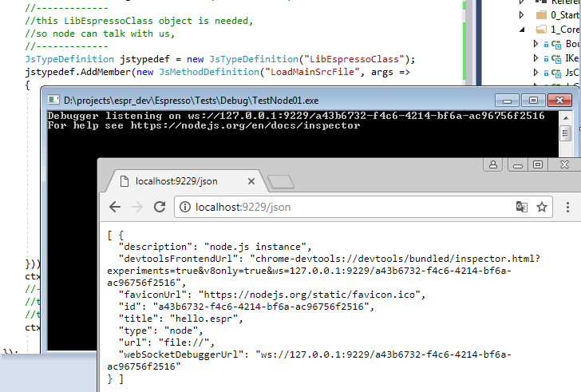Click the translate page icon
Screen dimensions: 581x392
[522, 207]
